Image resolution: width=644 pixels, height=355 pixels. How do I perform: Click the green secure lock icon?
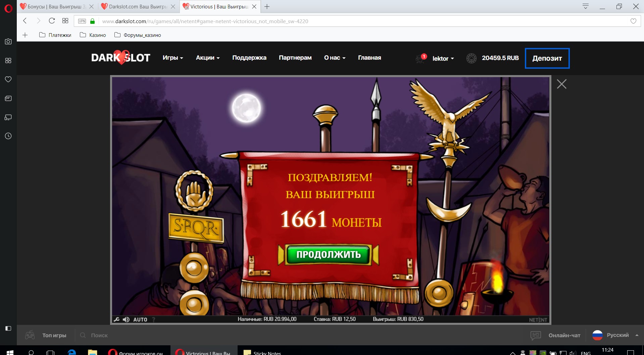pos(93,21)
